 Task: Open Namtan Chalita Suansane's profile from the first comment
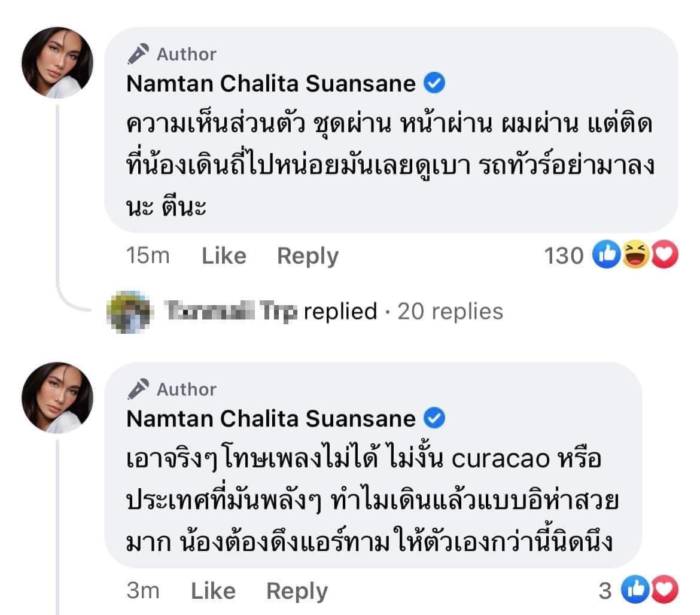tap(270, 84)
